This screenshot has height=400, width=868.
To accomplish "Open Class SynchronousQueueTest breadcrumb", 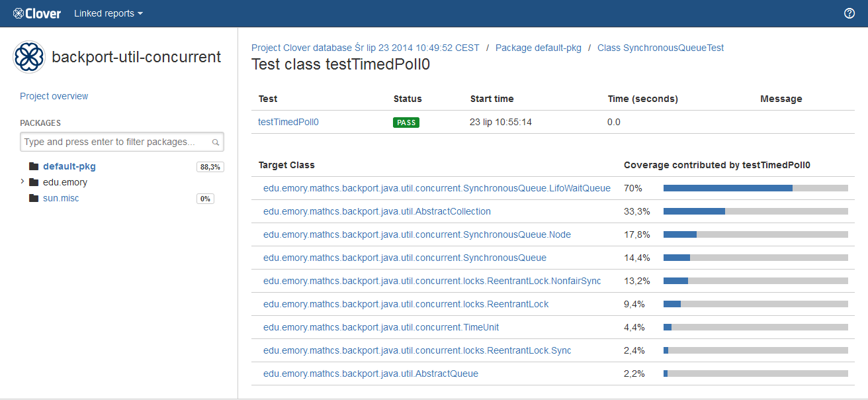I will 660,48.
